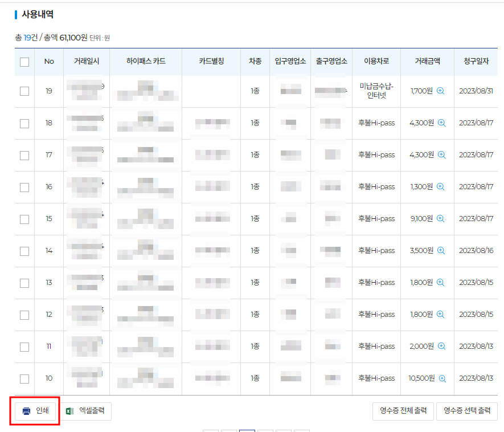This screenshot has width=504, height=432.
Task: Click the magnifier icon on row 13's amount
Action: click(x=439, y=282)
